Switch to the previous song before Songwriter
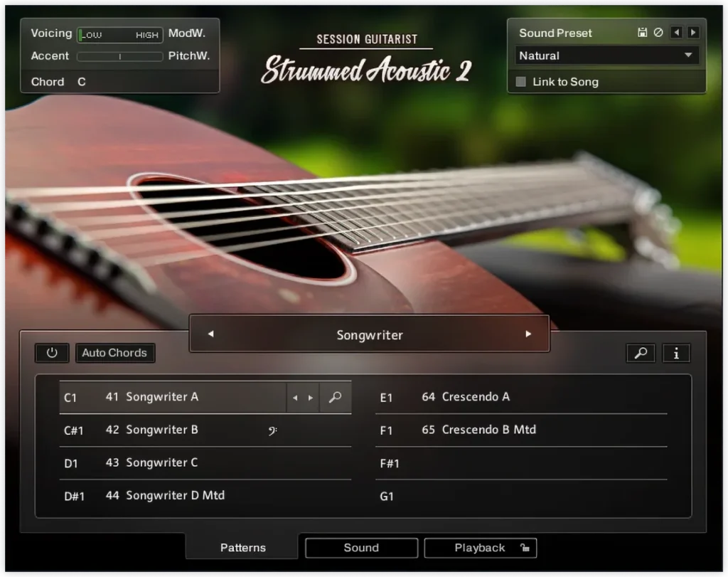This screenshot has width=728, height=577. click(210, 334)
